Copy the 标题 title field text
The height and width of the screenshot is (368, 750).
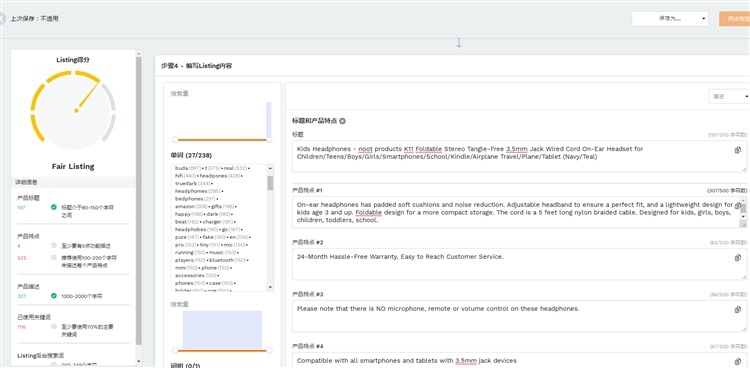click(x=738, y=150)
